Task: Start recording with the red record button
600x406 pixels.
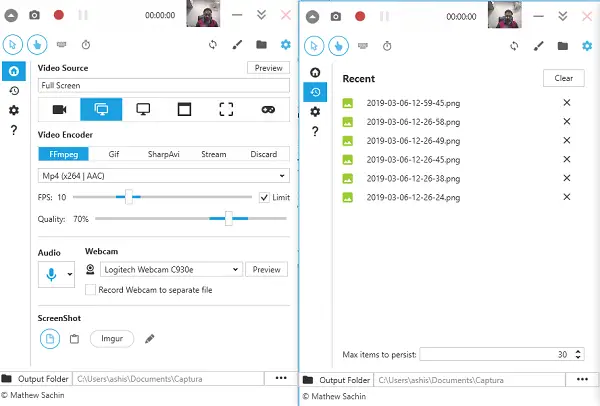Action: click(x=59, y=15)
